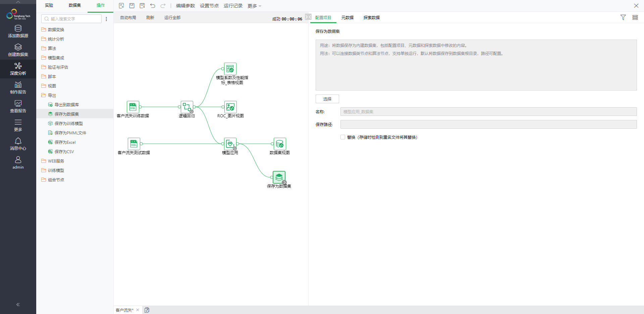Switch to the 实验 tab

49,5
